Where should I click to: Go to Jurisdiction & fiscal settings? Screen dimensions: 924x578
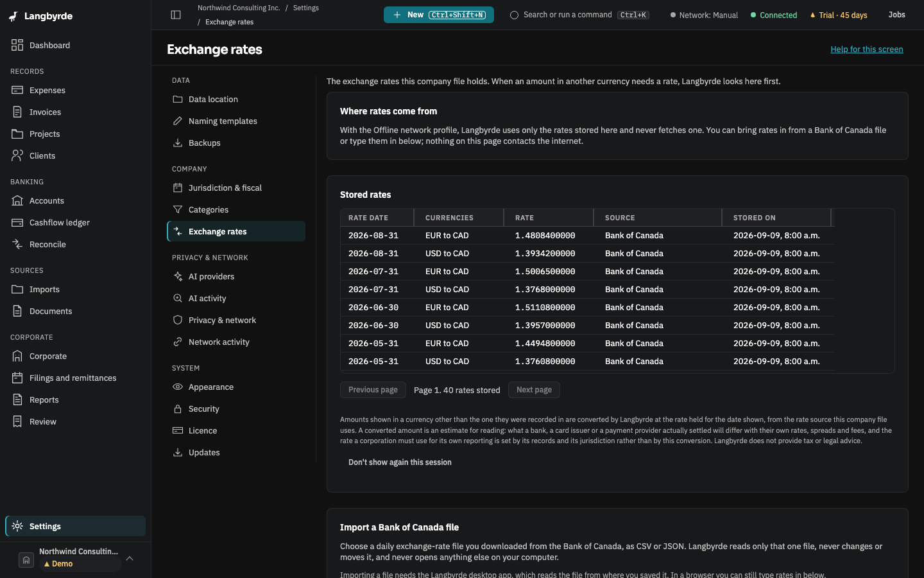[x=236, y=188]
